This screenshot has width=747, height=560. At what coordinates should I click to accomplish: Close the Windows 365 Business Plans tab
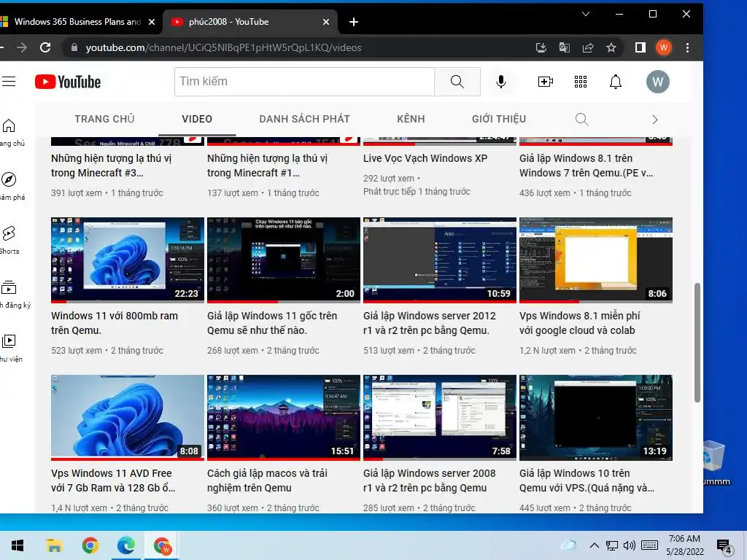152,22
